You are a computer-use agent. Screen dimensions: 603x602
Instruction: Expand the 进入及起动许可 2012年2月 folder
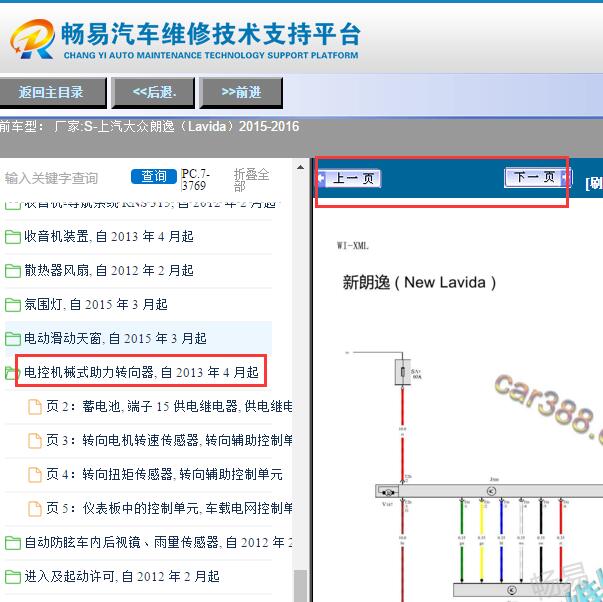point(122,576)
